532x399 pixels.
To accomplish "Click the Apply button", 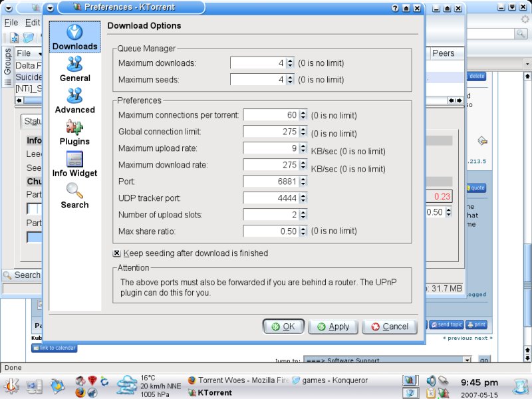I will pos(333,327).
